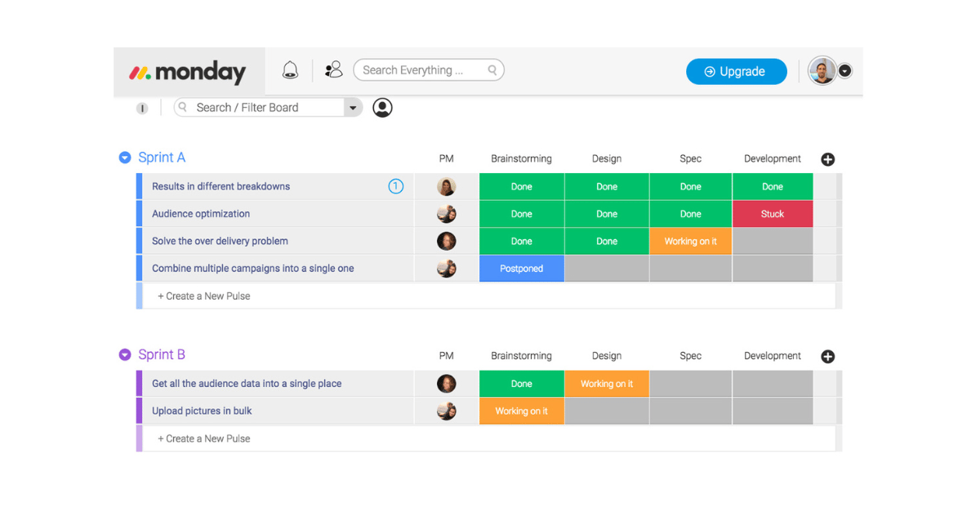Open the invite team members icon
The image size is (980, 512).
point(333,70)
